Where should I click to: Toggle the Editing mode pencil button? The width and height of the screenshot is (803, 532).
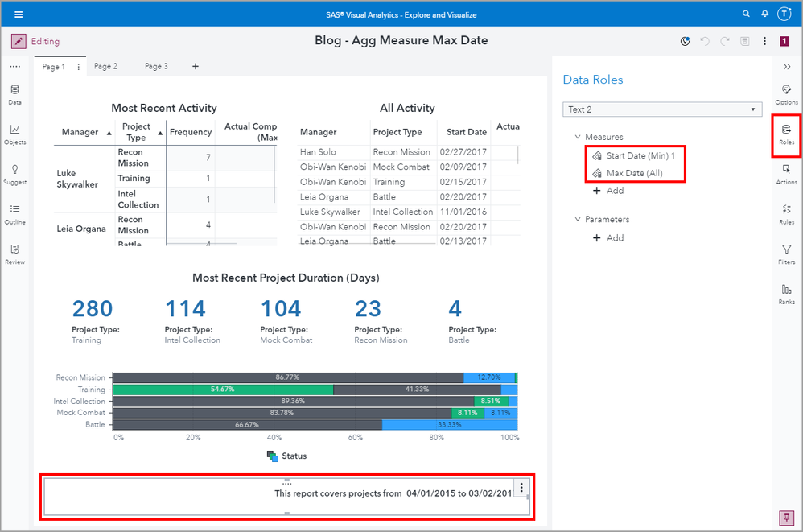click(19, 41)
